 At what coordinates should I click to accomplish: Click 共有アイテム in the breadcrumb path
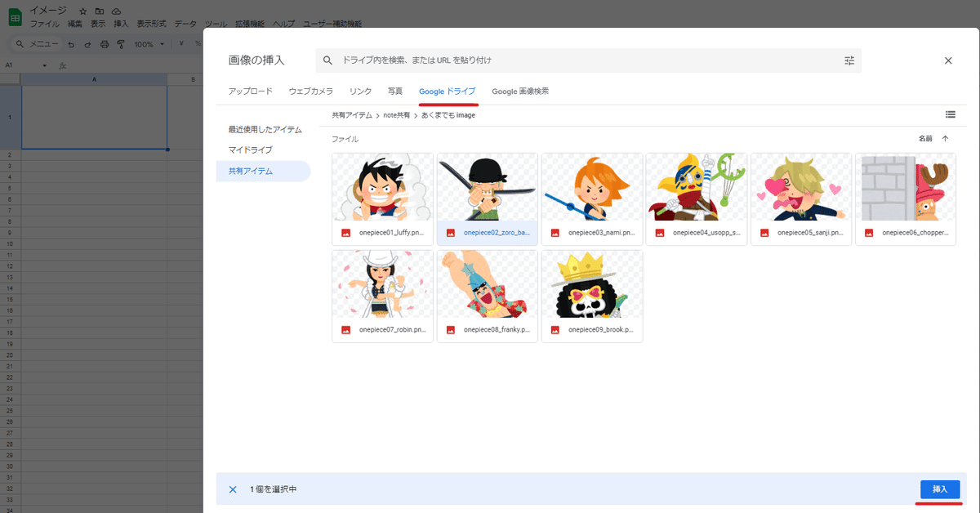(352, 115)
